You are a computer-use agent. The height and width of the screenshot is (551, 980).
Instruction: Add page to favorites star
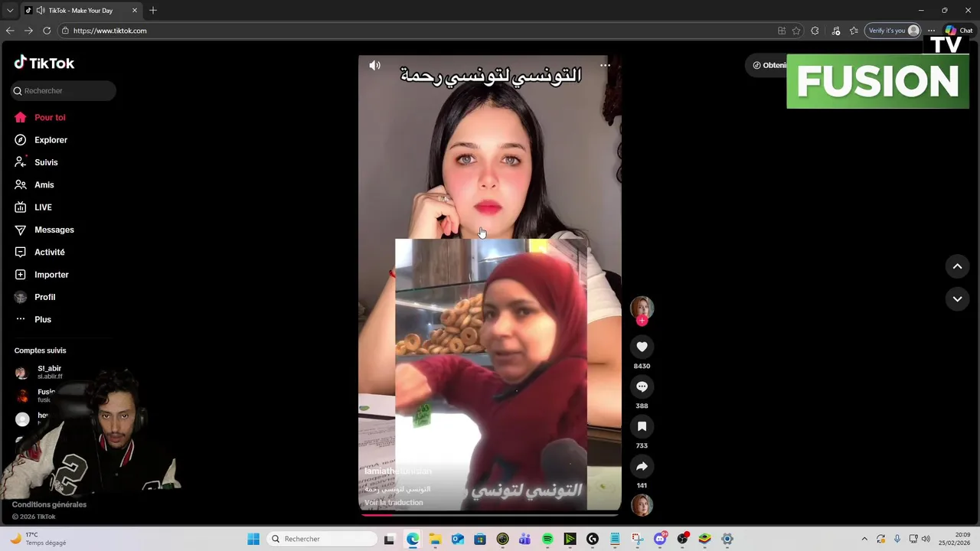pos(796,31)
